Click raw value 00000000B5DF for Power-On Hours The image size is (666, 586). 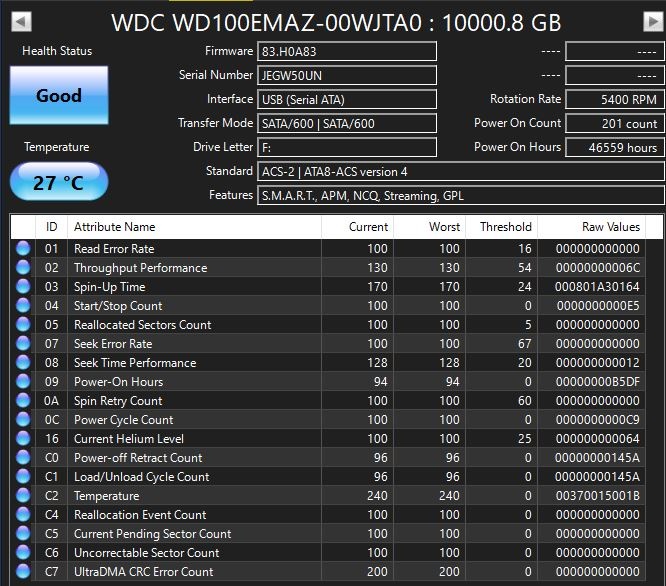click(x=598, y=382)
